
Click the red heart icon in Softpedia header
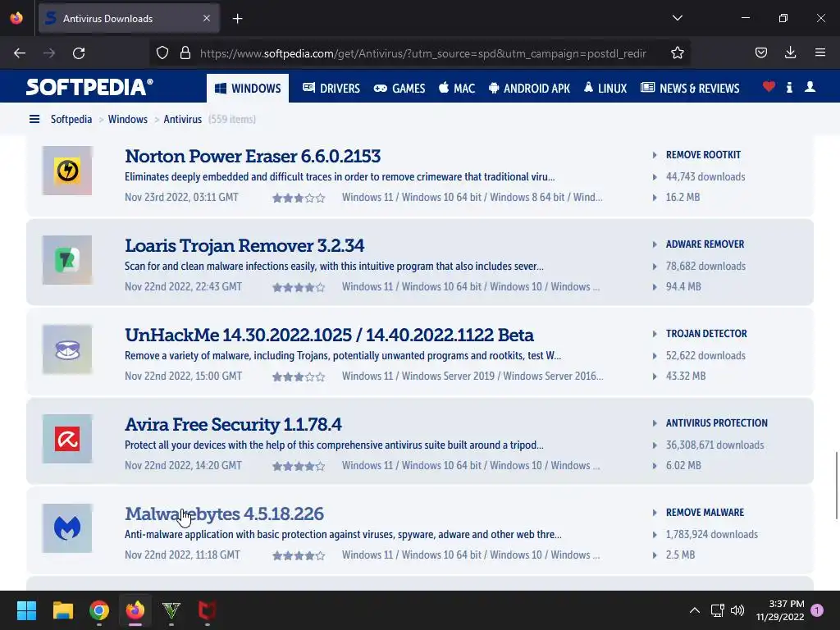769,86
